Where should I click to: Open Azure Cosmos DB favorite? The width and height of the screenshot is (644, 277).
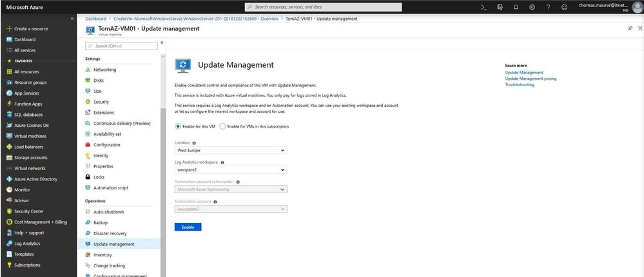tap(28, 125)
